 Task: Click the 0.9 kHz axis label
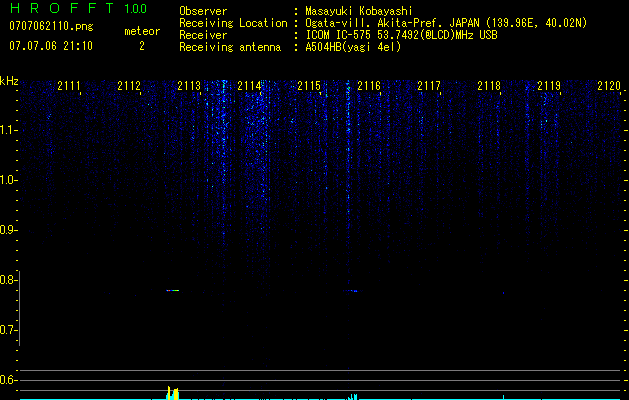point(8,230)
